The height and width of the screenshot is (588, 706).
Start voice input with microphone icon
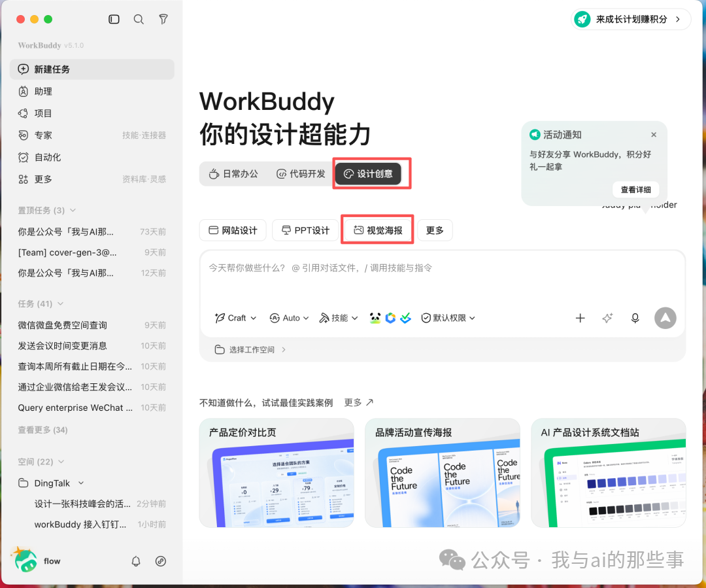[x=635, y=318]
